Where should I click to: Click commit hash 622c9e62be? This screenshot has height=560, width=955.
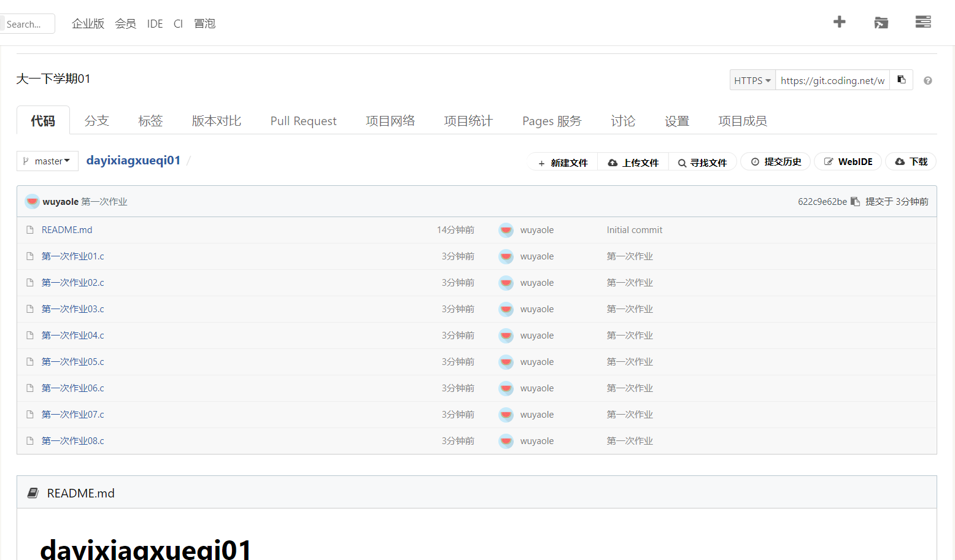coord(822,202)
